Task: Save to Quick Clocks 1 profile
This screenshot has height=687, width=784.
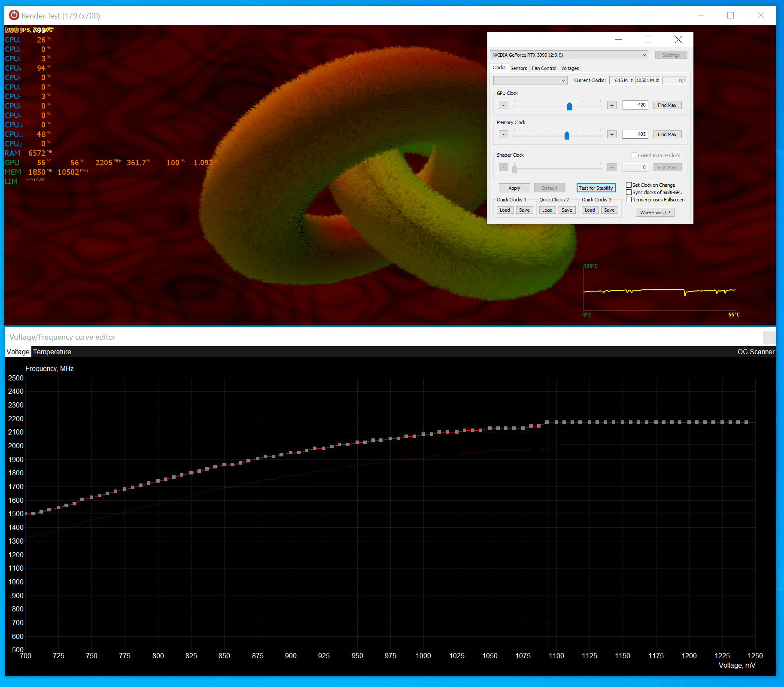Action: pyautogui.click(x=524, y=210)
